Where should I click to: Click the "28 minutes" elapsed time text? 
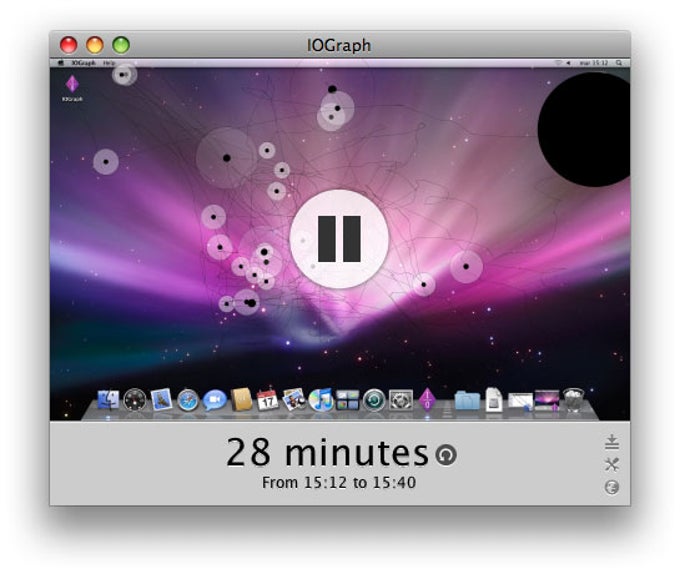pyautogui.click(x=327, y=453)
